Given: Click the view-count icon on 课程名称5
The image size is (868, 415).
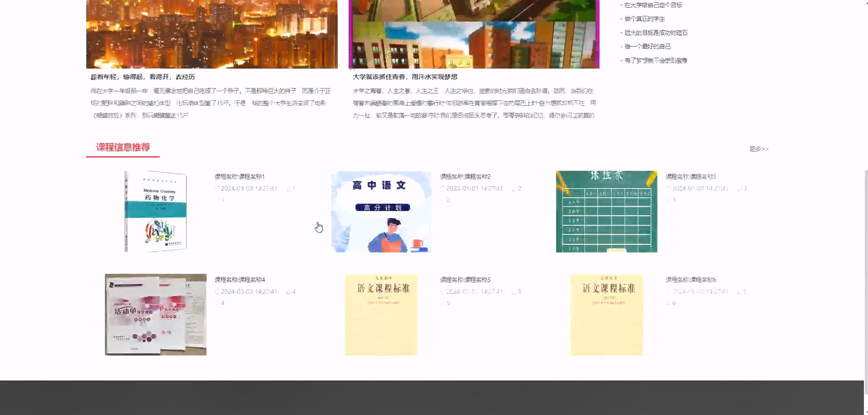Looking at the screenshot, I should point(513,291).
